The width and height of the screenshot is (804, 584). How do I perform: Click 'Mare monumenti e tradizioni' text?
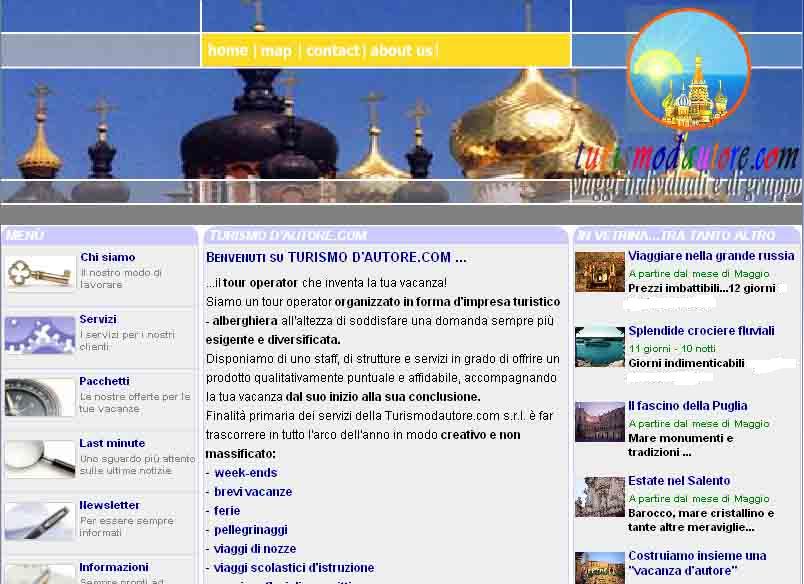(x=680, y=445)
